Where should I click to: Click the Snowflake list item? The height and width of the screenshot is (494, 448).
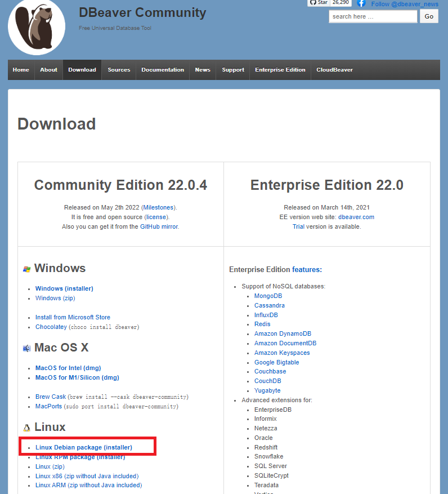coord(268,456)
